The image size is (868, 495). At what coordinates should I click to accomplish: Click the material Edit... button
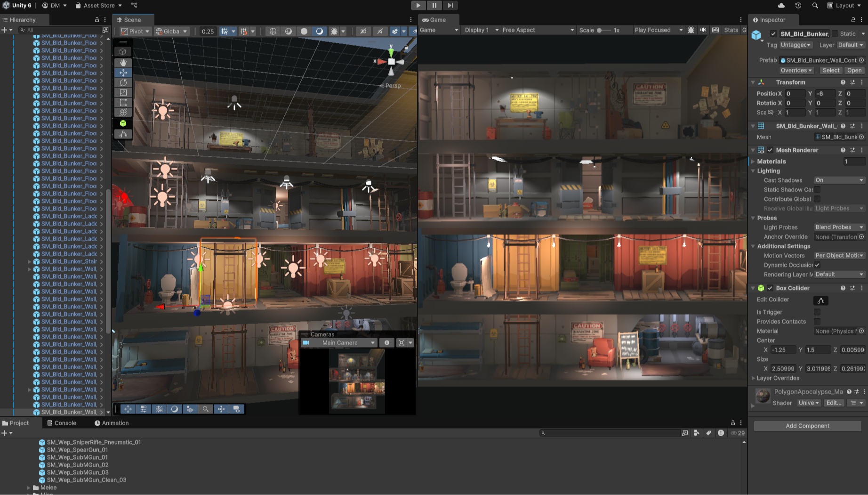(x=834, y=403)
